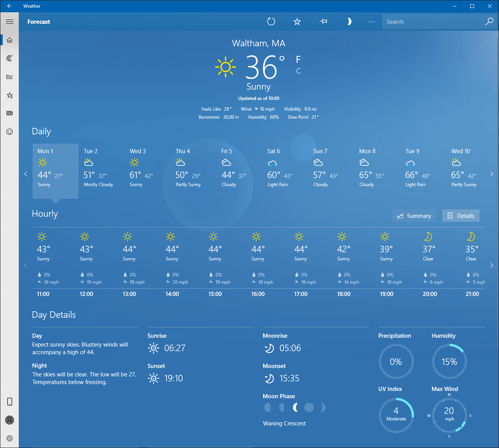
Task: Open Favorites list icon in sidebar
Action: point(10,95)
